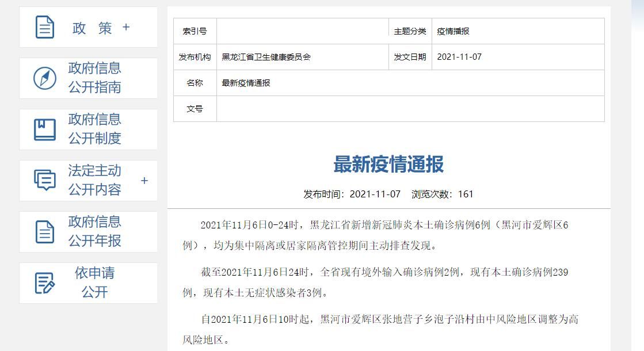Click the compass icon for 政府信息公开指南
This screenshot has width=644, height=351.
point(45,78)
